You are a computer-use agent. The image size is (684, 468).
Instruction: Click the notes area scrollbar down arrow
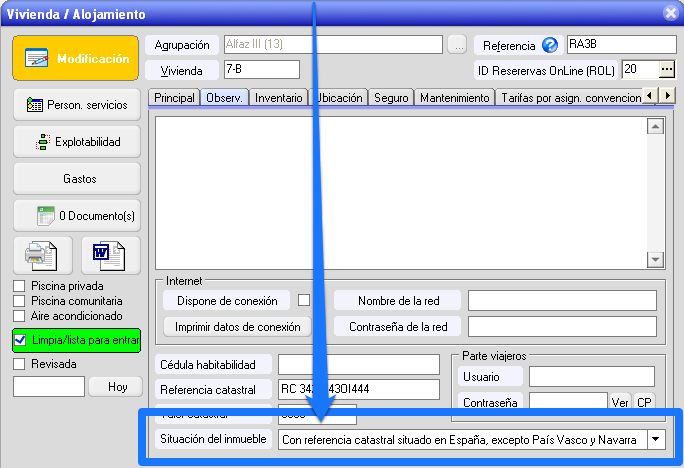tap(655, 259)
